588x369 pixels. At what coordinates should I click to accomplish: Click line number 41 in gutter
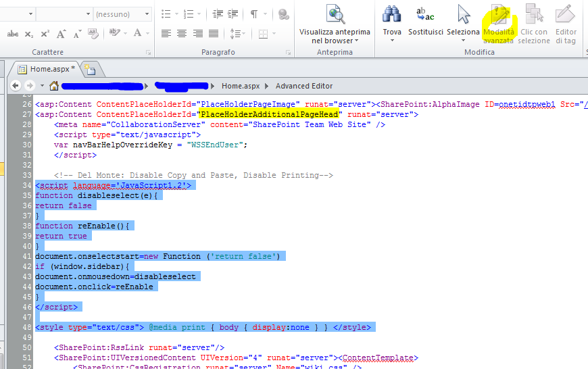[27, 256]
